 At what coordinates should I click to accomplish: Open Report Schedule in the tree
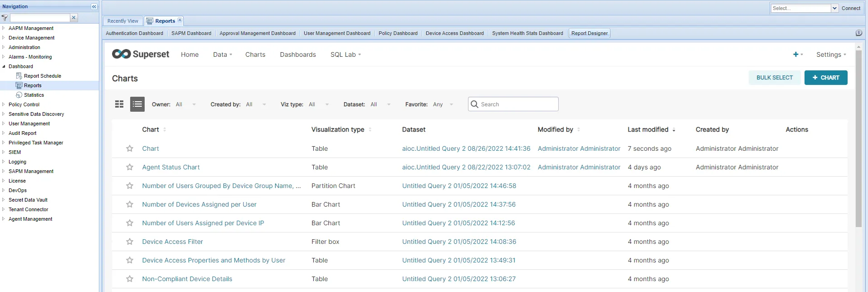coord(43,76)
